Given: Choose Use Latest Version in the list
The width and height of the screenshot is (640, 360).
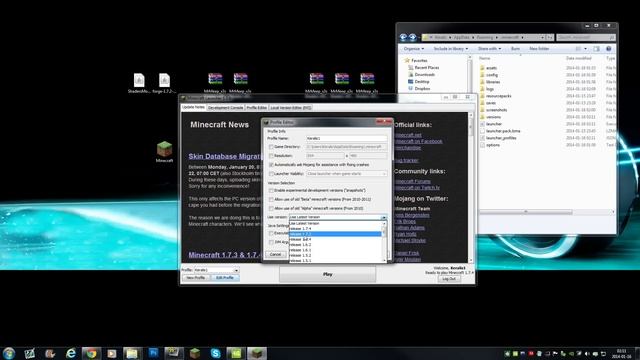Looking at the screenshot, I should (x=335, y=223).
